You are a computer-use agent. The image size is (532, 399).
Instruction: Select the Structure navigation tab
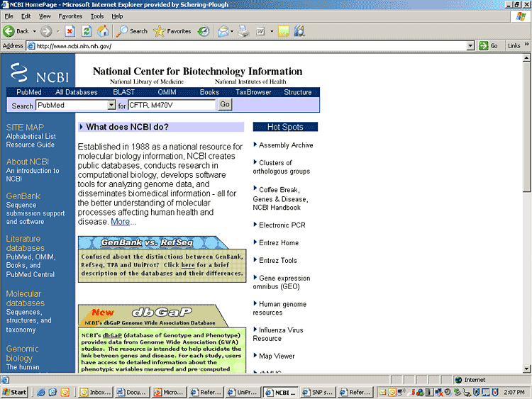coord(297,92)
